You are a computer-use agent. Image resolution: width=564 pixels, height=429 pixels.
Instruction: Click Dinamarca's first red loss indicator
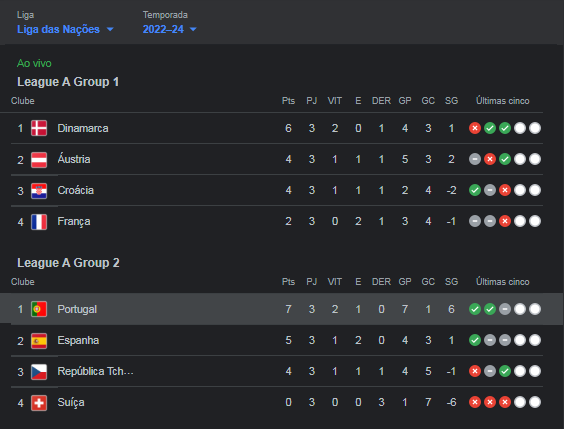(475, 128)
